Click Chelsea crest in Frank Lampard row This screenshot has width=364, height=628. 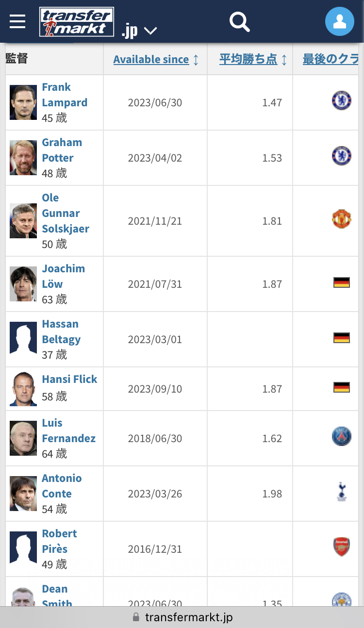click(341, 100)
